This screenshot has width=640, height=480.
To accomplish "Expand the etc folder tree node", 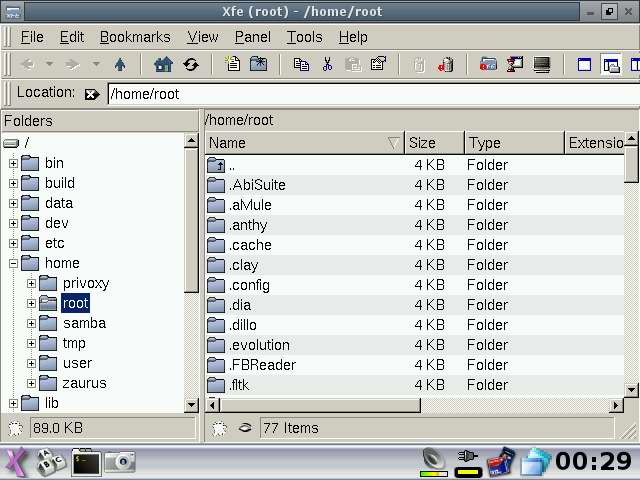I will pyautogui.click(x=13, y=243).
